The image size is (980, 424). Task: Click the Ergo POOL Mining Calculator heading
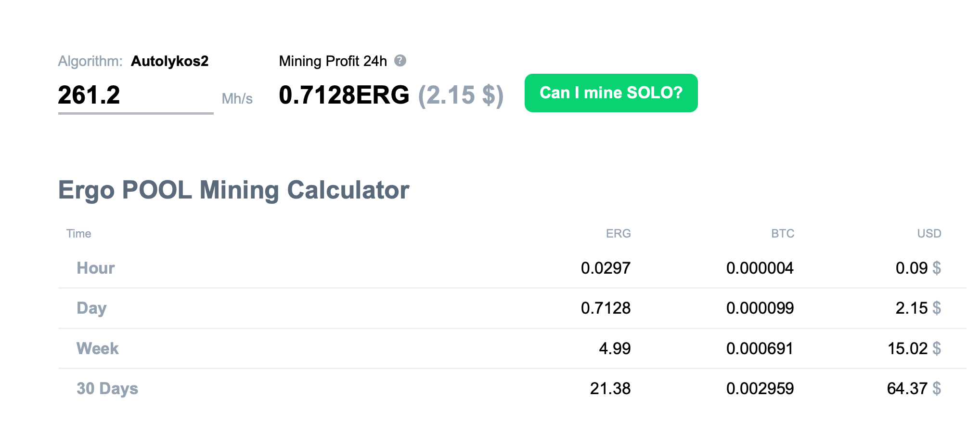coord(233,190)
